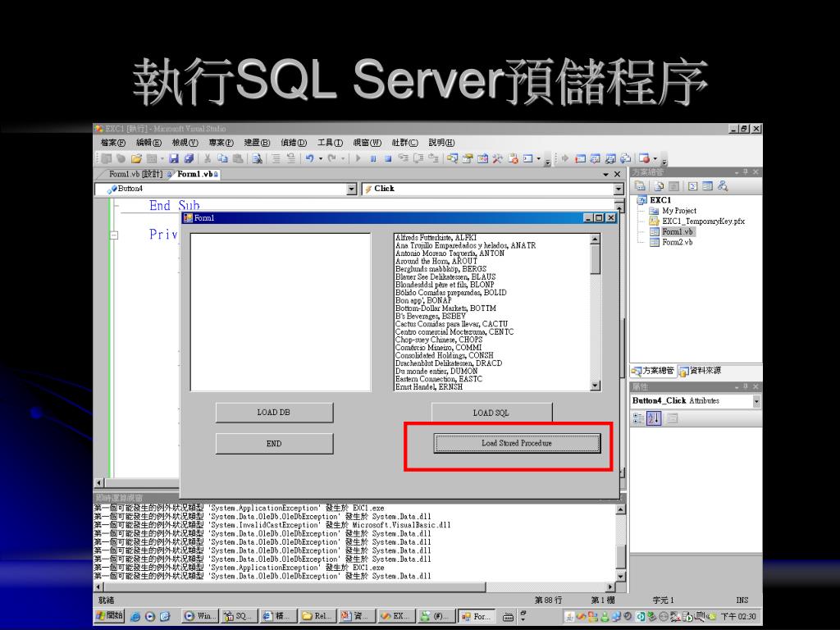Select Form1.vb in Solution Explorer tree
The image size is (840, 630).
[x=677, y=232]
